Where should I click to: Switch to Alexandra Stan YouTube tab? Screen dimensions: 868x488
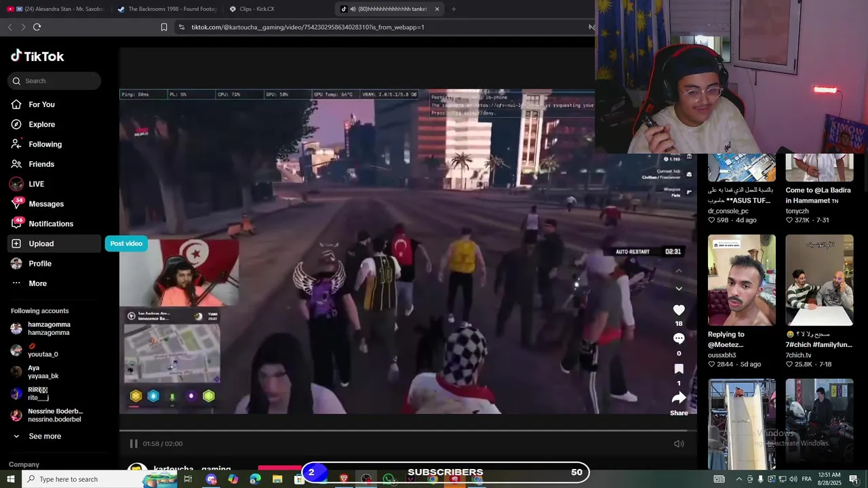pyautogui.click(x=56, y=9)
